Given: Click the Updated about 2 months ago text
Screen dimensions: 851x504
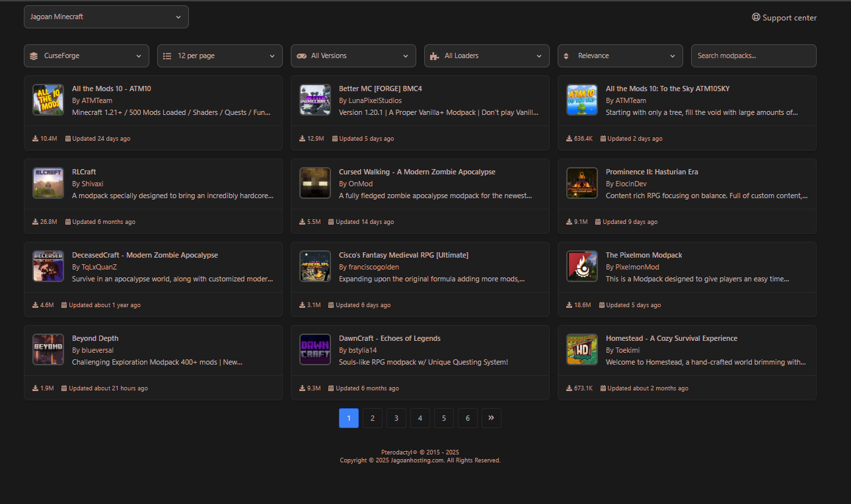Looking at the screenshot, I should tap(647, 388).
